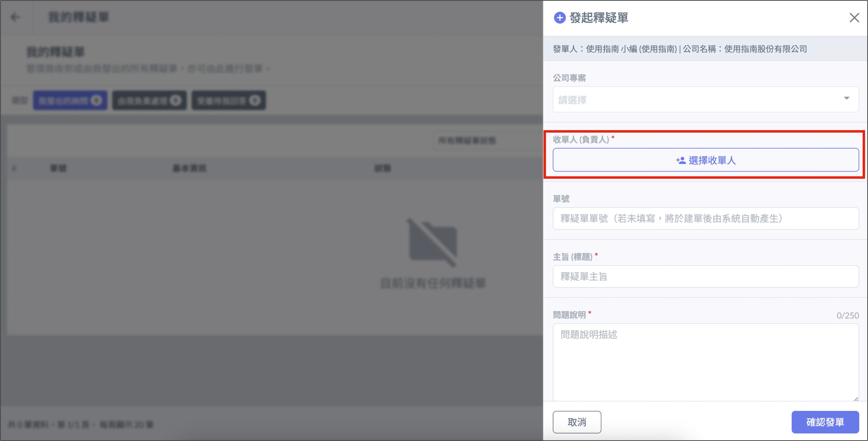Click into the 釋疑單主旨 subject field
This screenshot has height=441, width=868.
(x=705, y=277)
